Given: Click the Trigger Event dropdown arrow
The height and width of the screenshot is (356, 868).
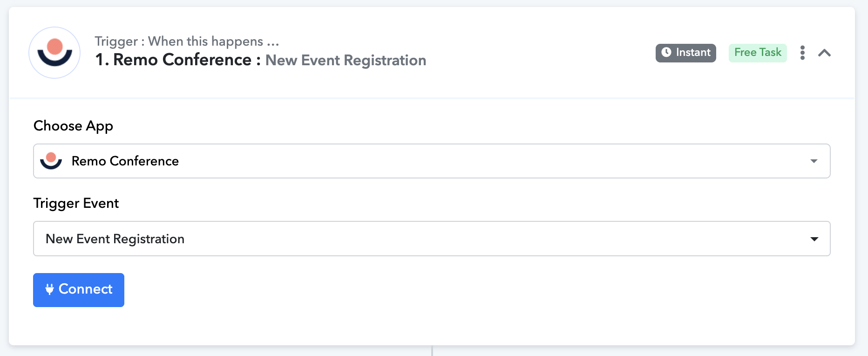Looking at the screenshot, I should tap(814, 239).
